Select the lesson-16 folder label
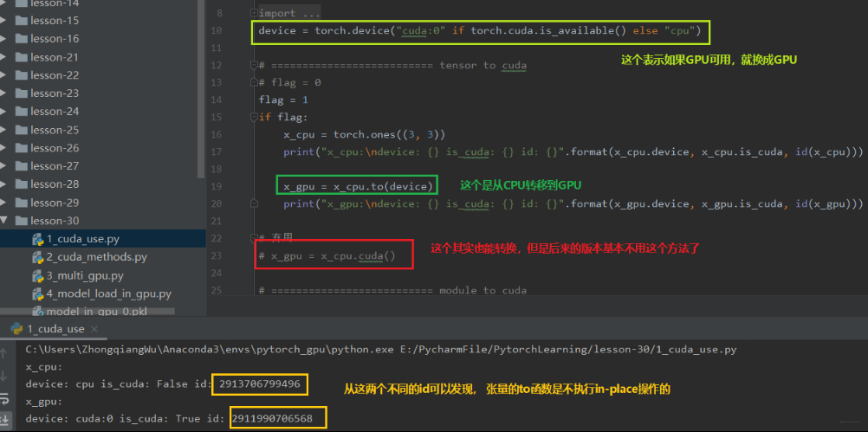 point(55,39)
